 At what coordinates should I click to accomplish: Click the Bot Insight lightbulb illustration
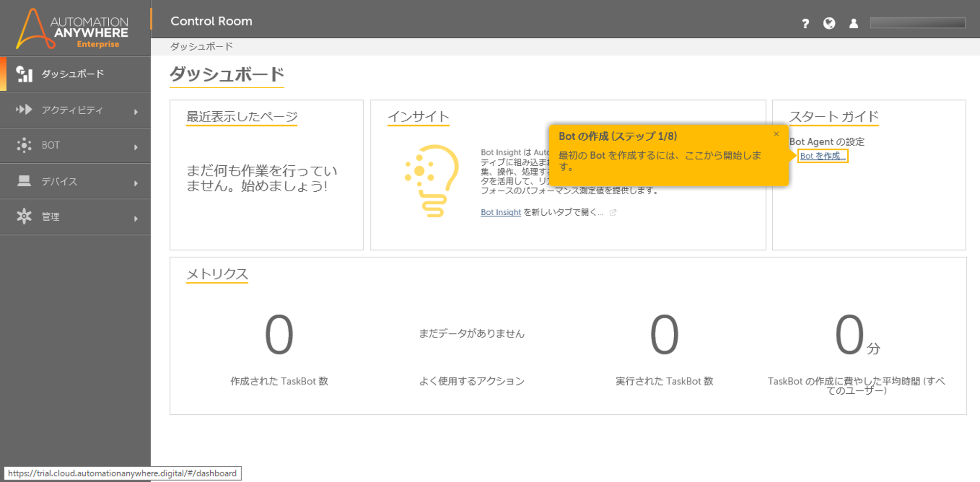click(432, 181)
